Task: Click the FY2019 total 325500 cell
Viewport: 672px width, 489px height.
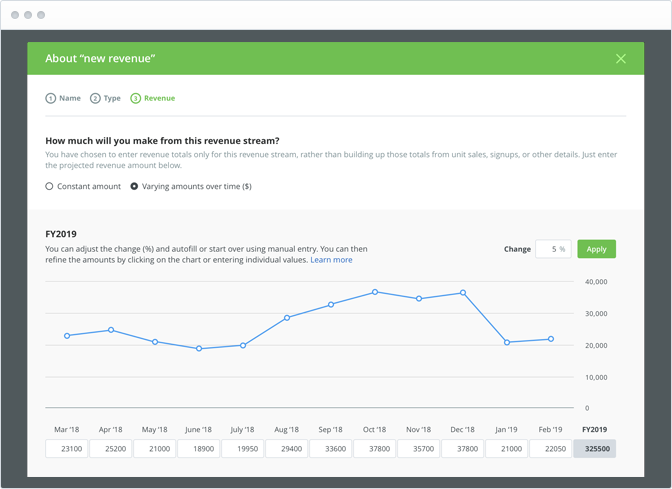Action: tap(594, 449)
